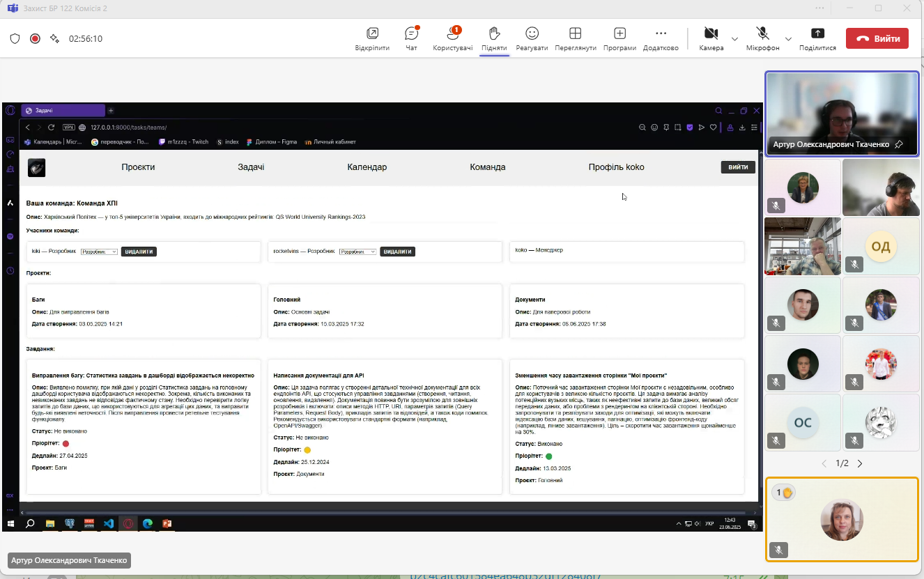Image resolution: width=924 pixels, height=579 pixels.
Task: Open the reactions menu (Реагувати)
Action: (x=532, y=38)
